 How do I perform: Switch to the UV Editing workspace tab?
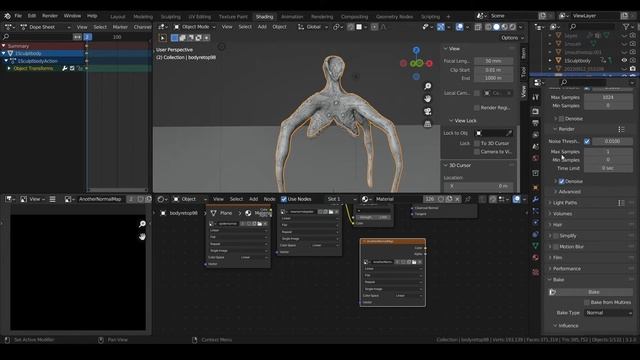point(200,17)
